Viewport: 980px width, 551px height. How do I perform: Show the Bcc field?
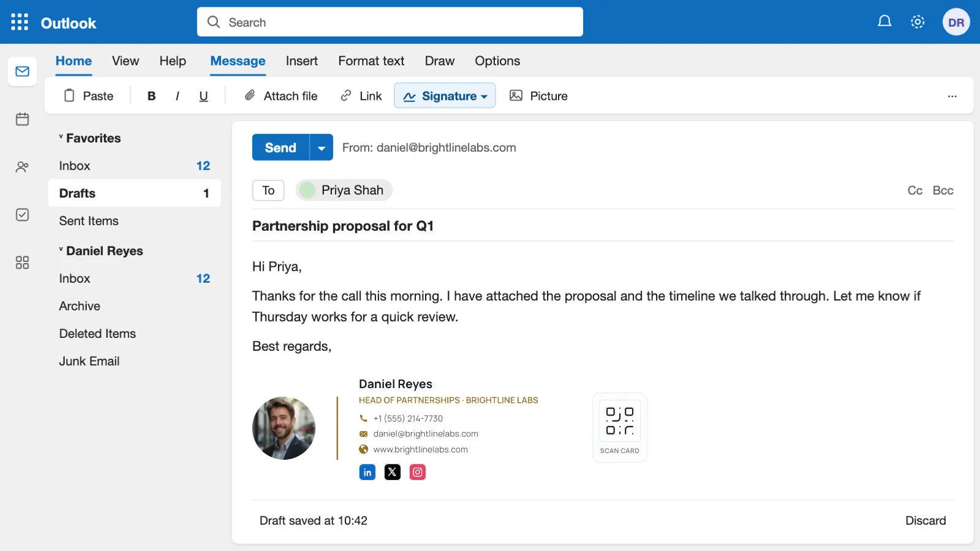point(943,190)
